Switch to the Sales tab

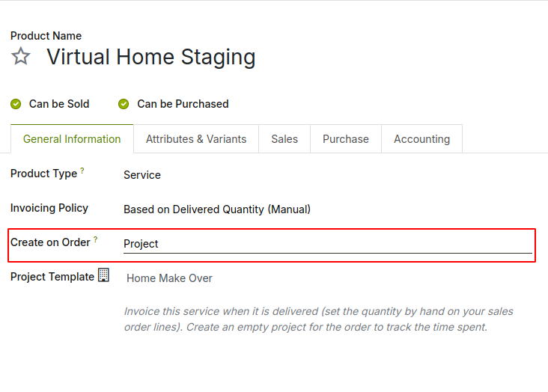(x=284, y=139)
